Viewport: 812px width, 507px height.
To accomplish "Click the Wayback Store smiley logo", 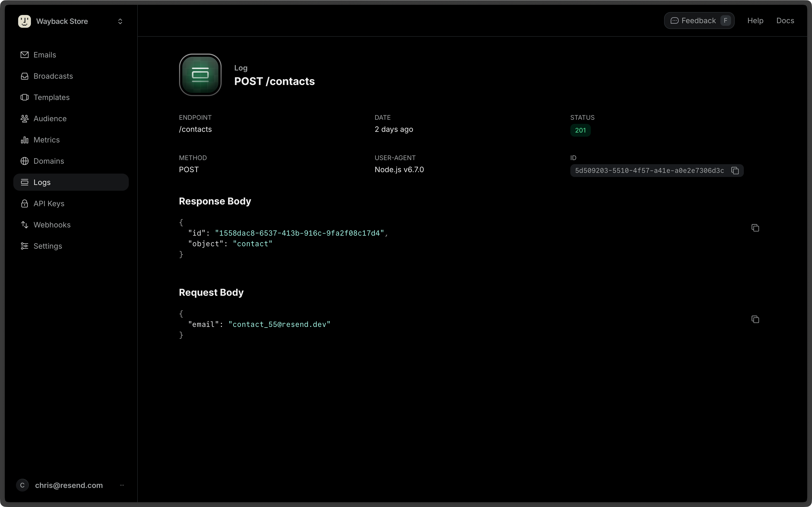I will click(24, 21).
